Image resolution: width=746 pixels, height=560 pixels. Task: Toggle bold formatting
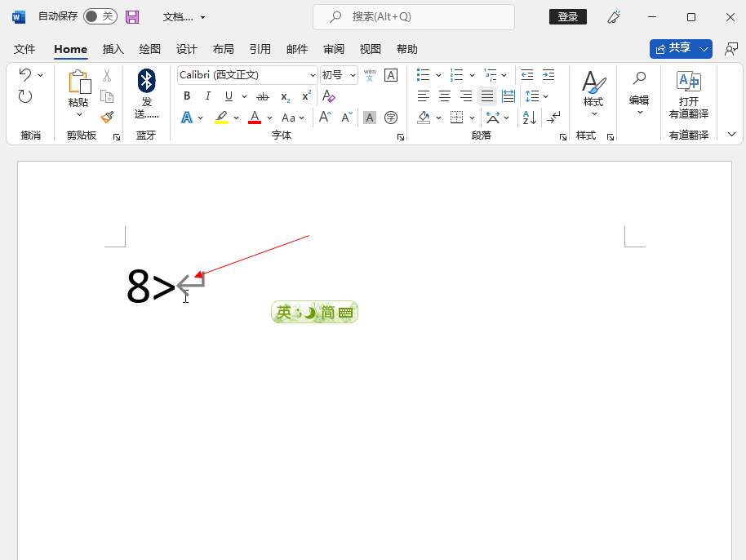(187, 96)
